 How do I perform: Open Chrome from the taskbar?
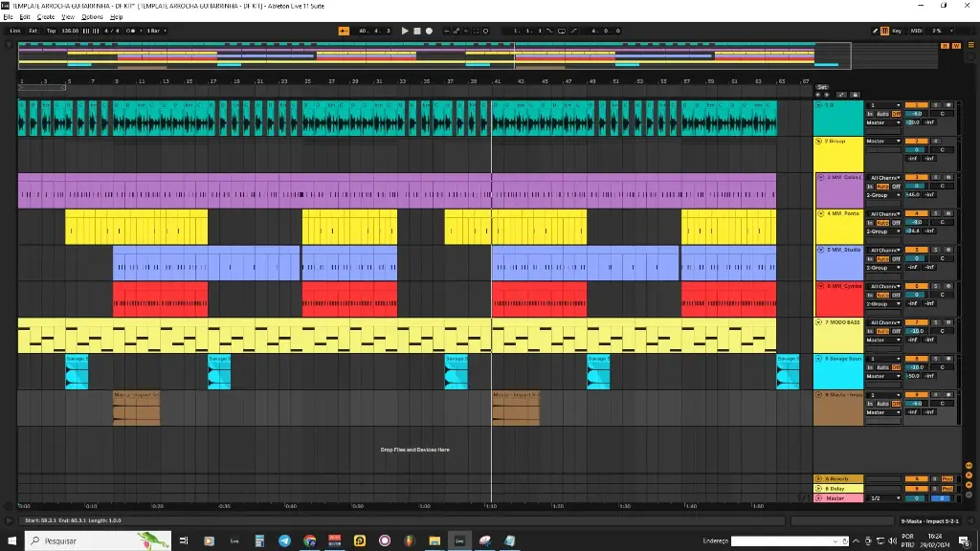click(x=309, y=540)
